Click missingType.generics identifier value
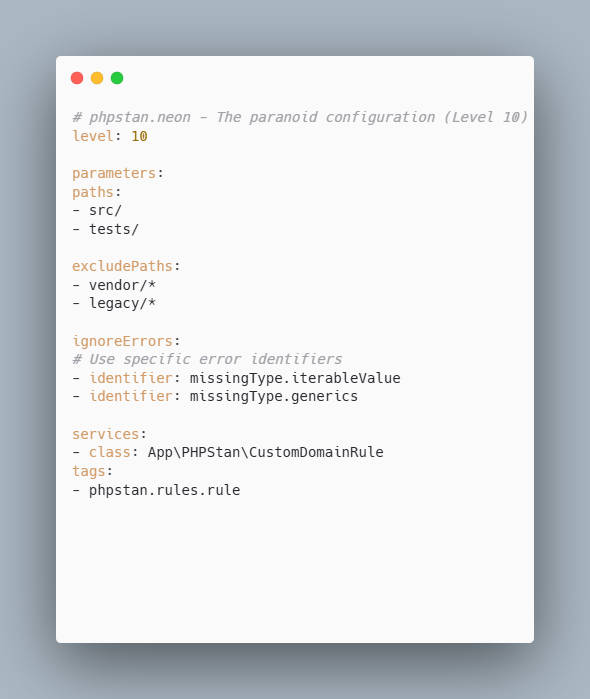The image size is (590, 699). pyautogui.click(x=274, y=396)
